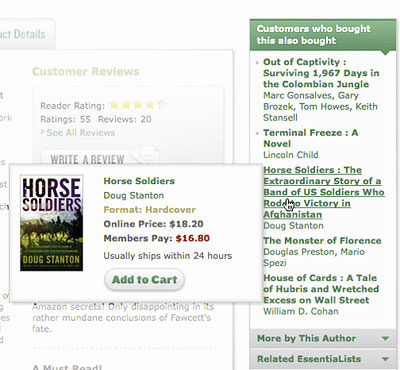Image resolution: width=400 pixels, height=370 pixels.
Task: Expand the More by This Author section
Action: (x=323, y=338)
